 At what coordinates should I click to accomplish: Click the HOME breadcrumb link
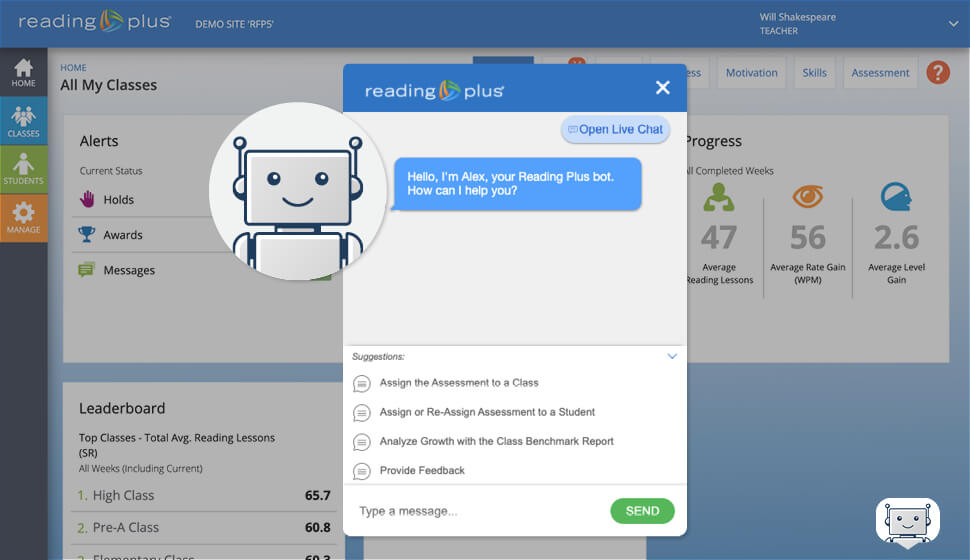(73, 67)
